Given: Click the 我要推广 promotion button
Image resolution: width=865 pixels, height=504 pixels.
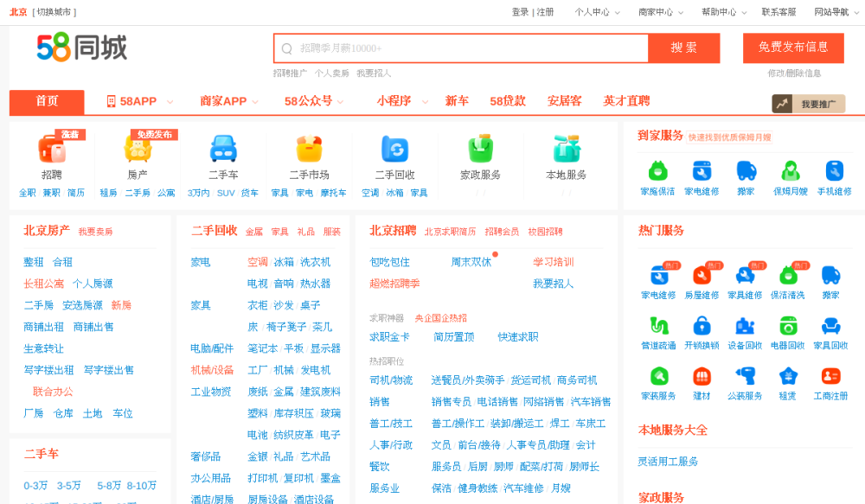Looking at the screenshot, I should 809,105.
